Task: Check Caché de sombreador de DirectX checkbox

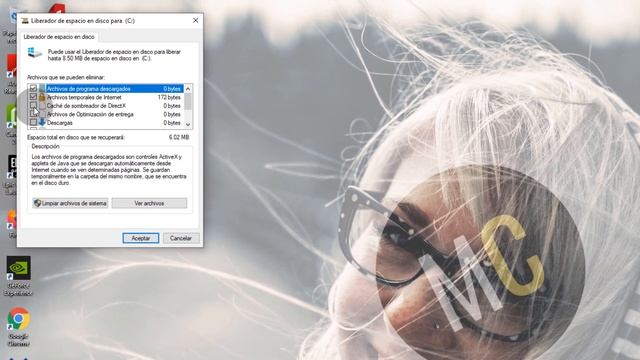Action: point(33,106)
